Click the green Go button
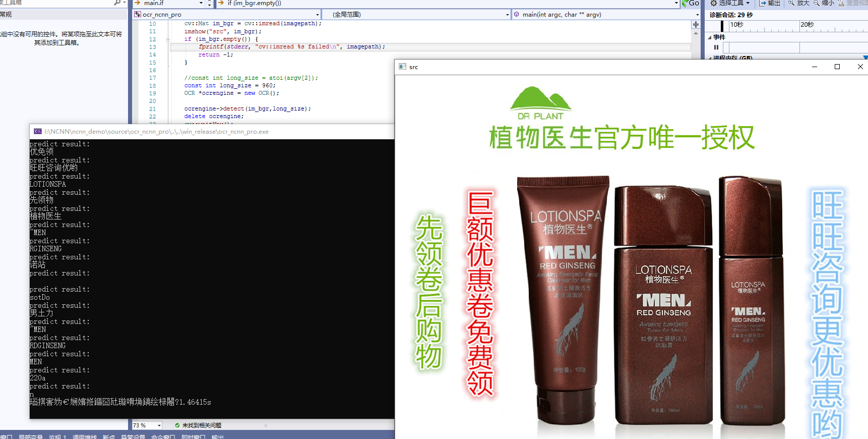This screenshot has width=868, height=439. coord(691,3)
